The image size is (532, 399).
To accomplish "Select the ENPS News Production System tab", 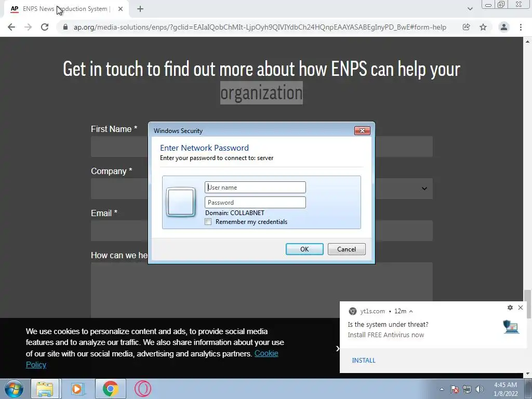I will click(66, 9).
